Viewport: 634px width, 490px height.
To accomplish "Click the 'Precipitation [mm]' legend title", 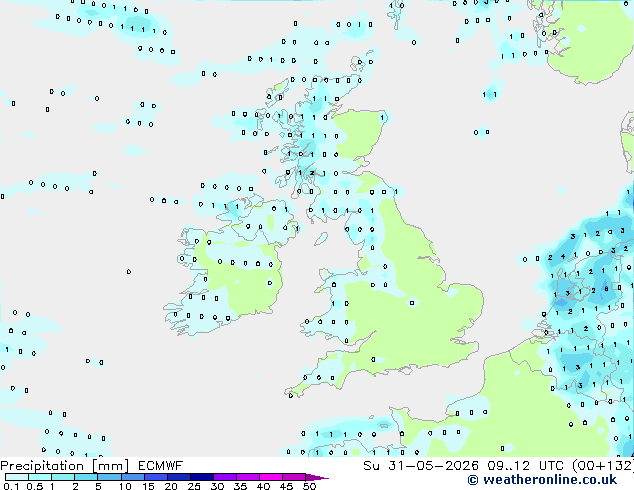I will (65, 466).
